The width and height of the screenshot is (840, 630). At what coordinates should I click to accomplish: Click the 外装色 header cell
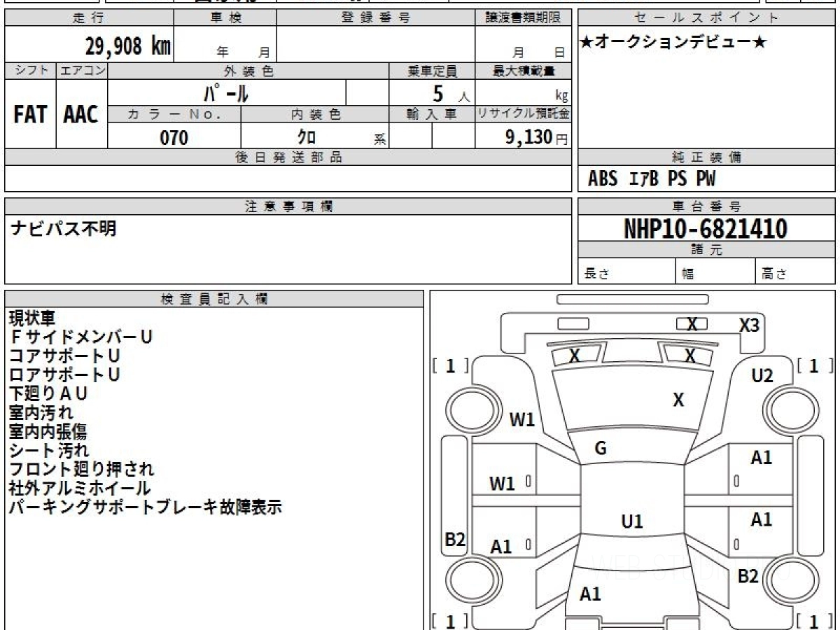point(248,71)
